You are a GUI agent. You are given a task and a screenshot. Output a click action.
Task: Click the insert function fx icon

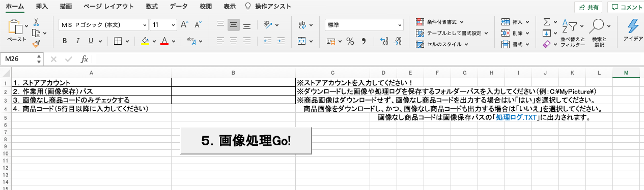[85, 59]
